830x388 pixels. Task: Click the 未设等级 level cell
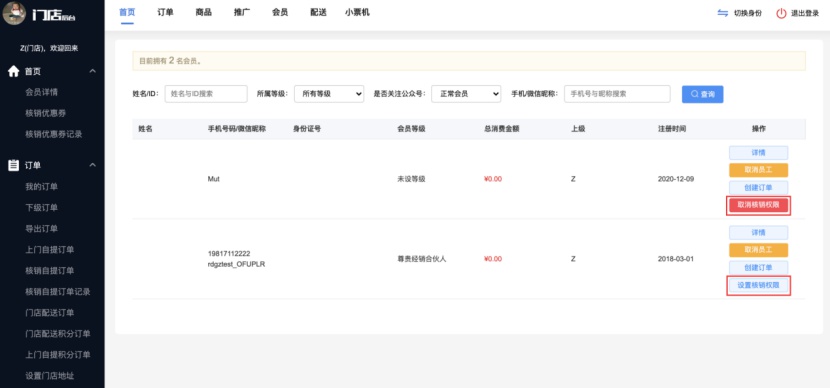(411, 179)
